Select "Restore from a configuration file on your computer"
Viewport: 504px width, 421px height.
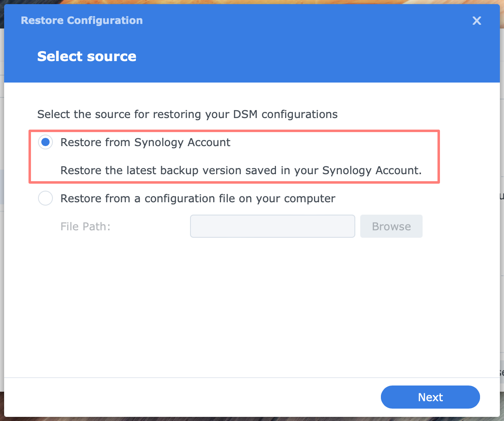tap(45, 198)
